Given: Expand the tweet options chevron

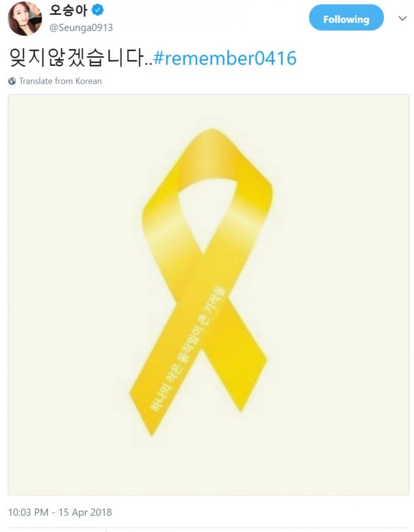Looking at the screenshot, I should (x=402, y=18).
